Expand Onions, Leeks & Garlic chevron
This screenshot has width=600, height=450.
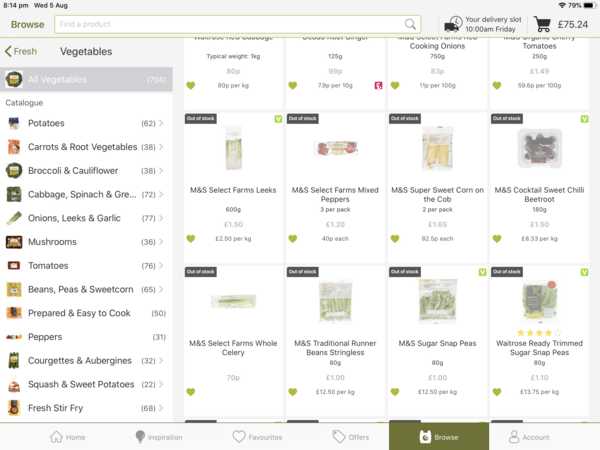point(161,218)
